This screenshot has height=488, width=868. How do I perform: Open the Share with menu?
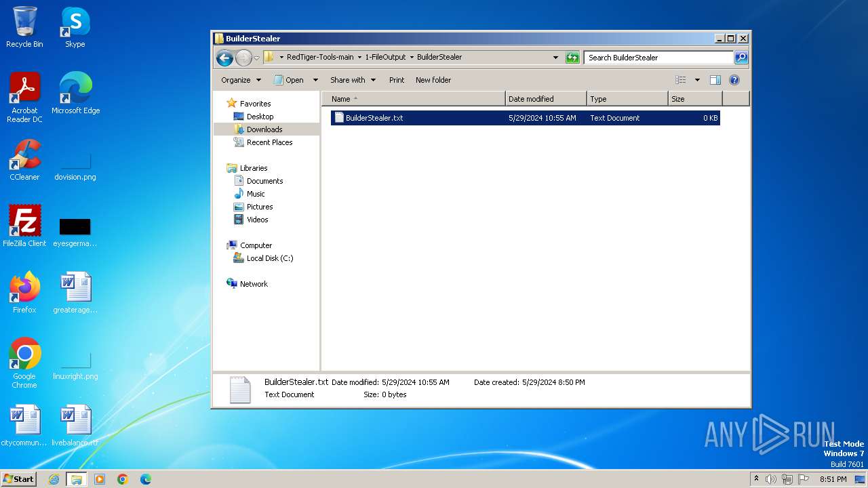353,80
